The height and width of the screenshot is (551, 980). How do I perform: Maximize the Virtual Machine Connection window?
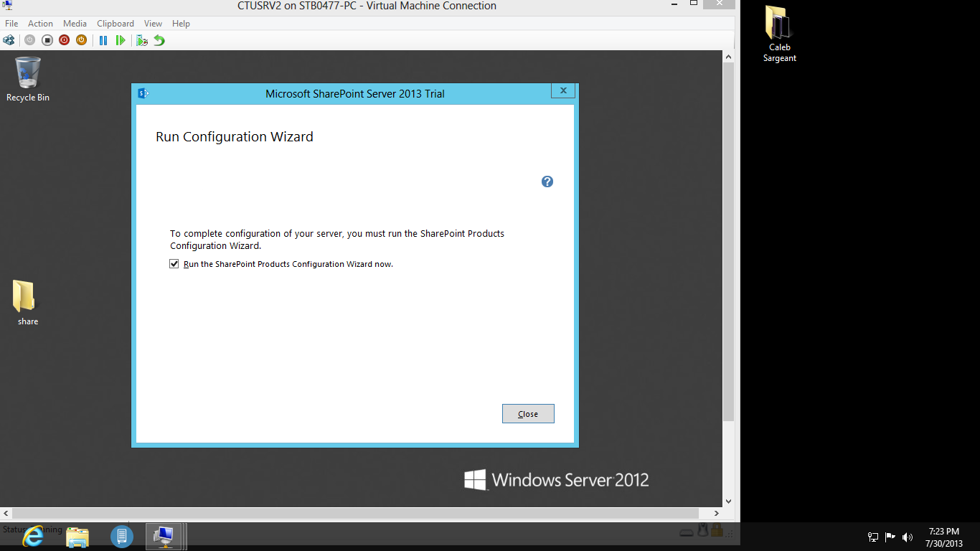click(x=694, y=4)
